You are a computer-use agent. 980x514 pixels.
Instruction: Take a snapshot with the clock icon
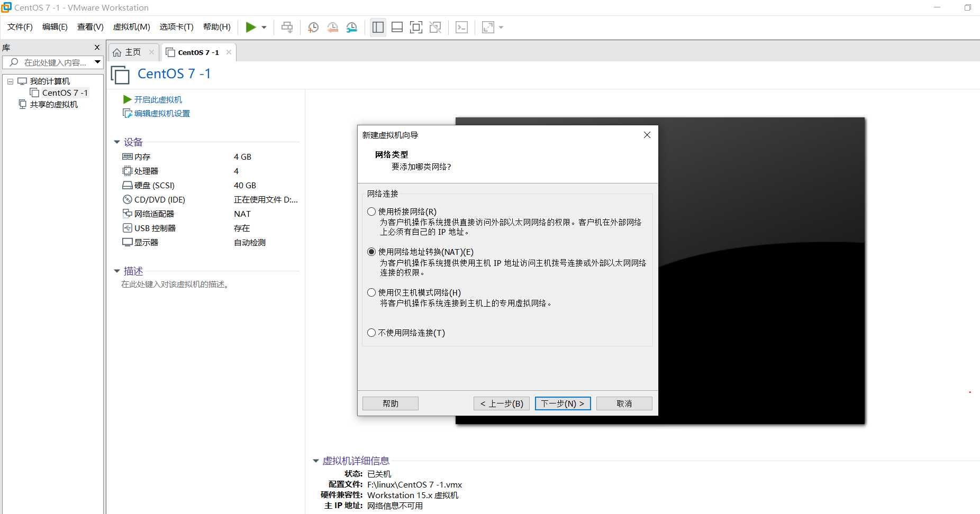pyautogui.click(x=313, y=27)
